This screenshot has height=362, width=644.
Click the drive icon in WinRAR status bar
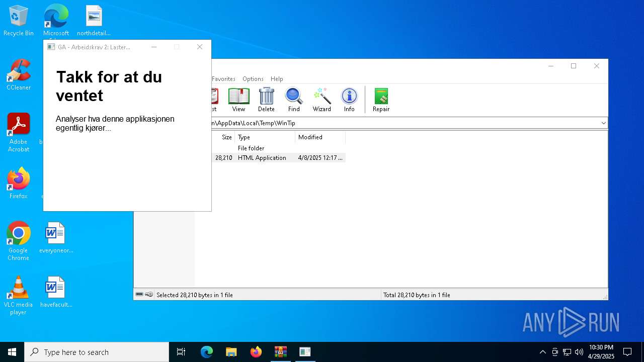pos(139,295)
